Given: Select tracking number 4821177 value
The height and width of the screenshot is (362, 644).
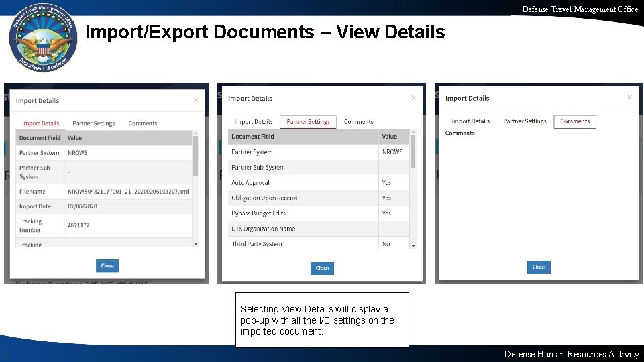Looking at the screenshot, I should coord(78,225).
